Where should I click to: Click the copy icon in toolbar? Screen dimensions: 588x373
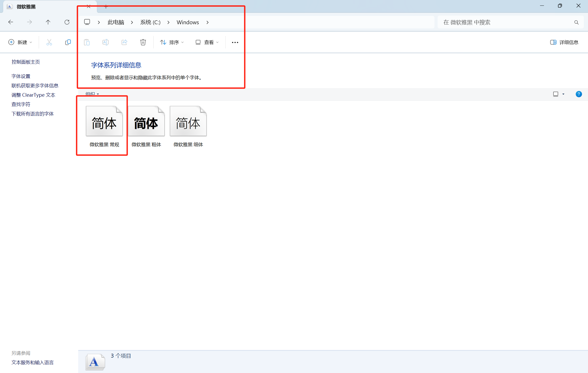[68, 42]
